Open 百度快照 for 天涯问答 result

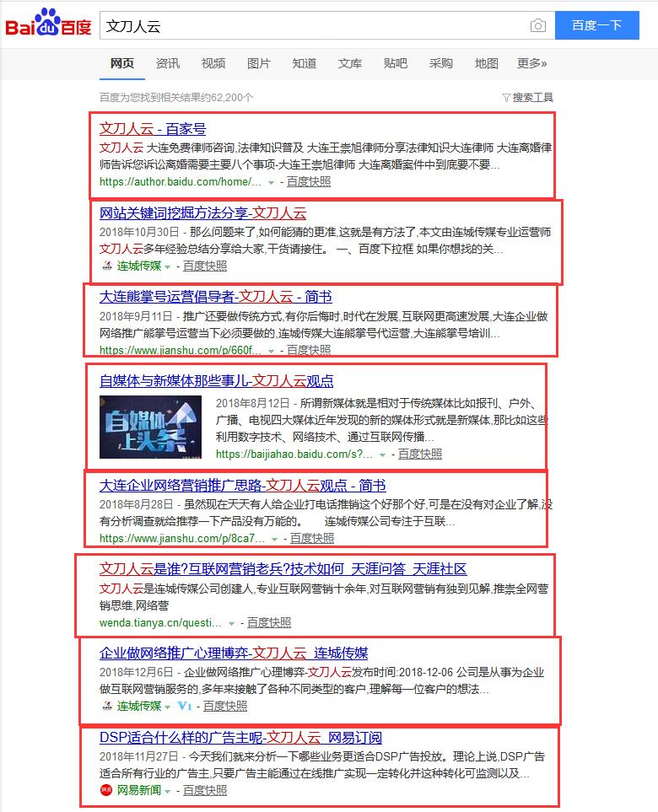pyautogui.click(x=269, y=622)
